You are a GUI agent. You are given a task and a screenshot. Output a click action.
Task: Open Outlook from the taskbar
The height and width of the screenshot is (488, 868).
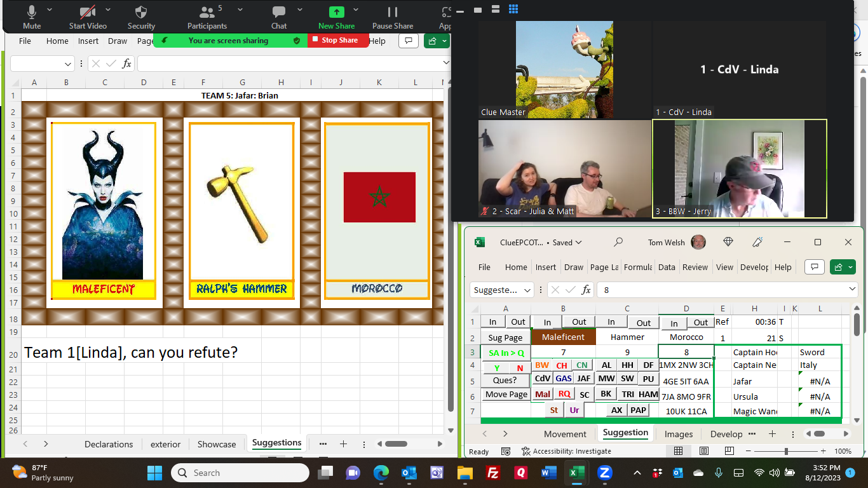[x=409, y=473]
